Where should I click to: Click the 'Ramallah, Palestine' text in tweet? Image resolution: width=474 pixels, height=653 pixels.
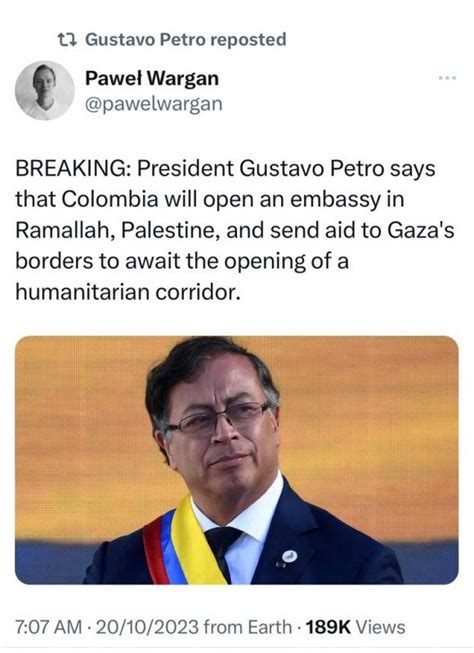tap(117, 231)
